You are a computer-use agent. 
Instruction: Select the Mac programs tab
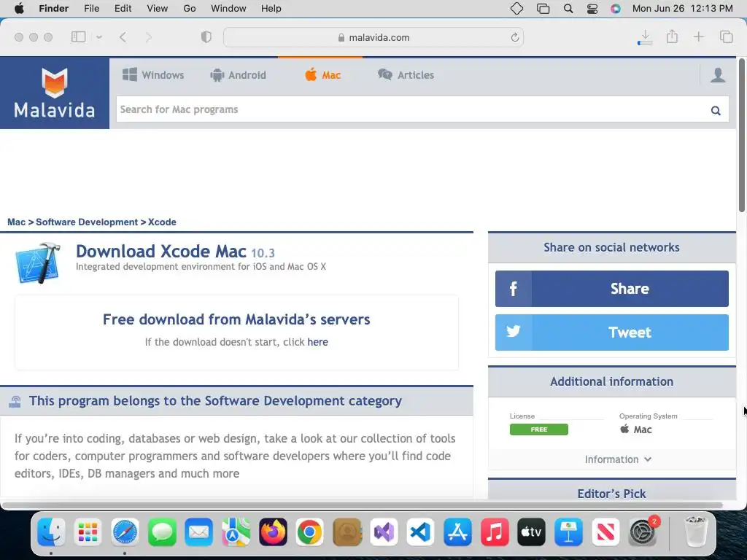coord(322,75)
